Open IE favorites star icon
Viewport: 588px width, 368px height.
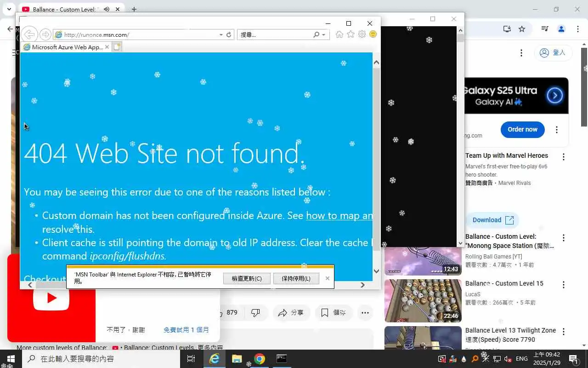click(x=351, y=34)
